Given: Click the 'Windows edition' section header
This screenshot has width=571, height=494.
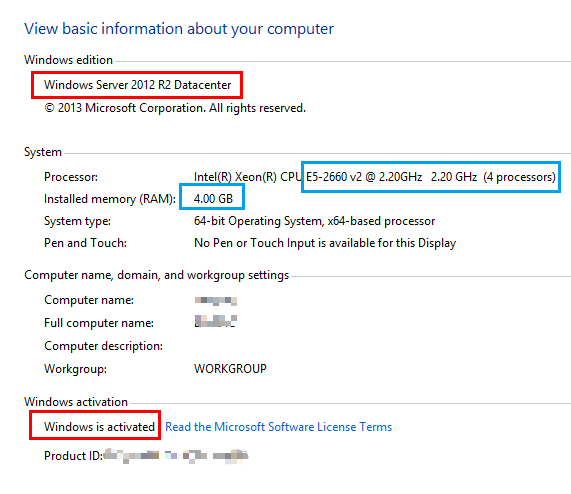Looking at the screenshot, I should click(x=68, y=60).
